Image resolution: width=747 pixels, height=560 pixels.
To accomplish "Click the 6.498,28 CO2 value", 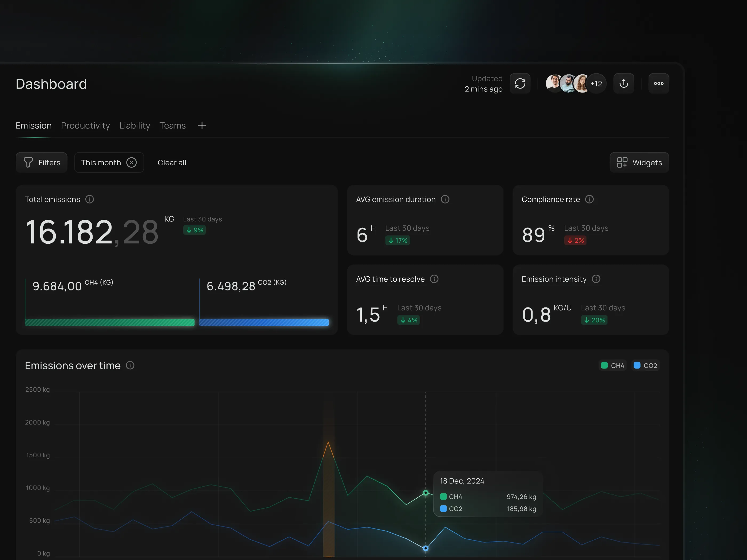I will pyautogui.click(x=231, y=286).
